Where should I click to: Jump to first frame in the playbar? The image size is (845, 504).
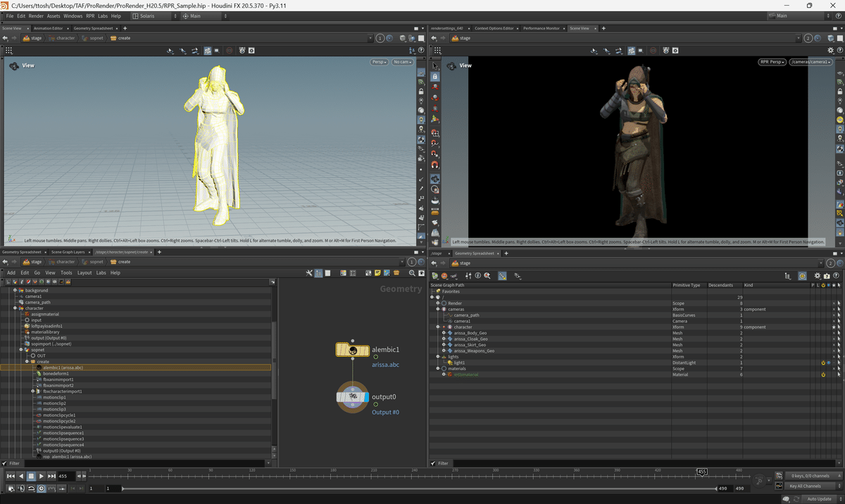11,477
